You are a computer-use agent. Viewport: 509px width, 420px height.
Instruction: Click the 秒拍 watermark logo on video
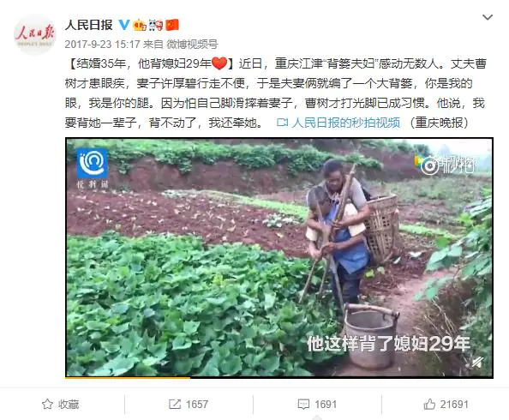click(x=446, y=165)
